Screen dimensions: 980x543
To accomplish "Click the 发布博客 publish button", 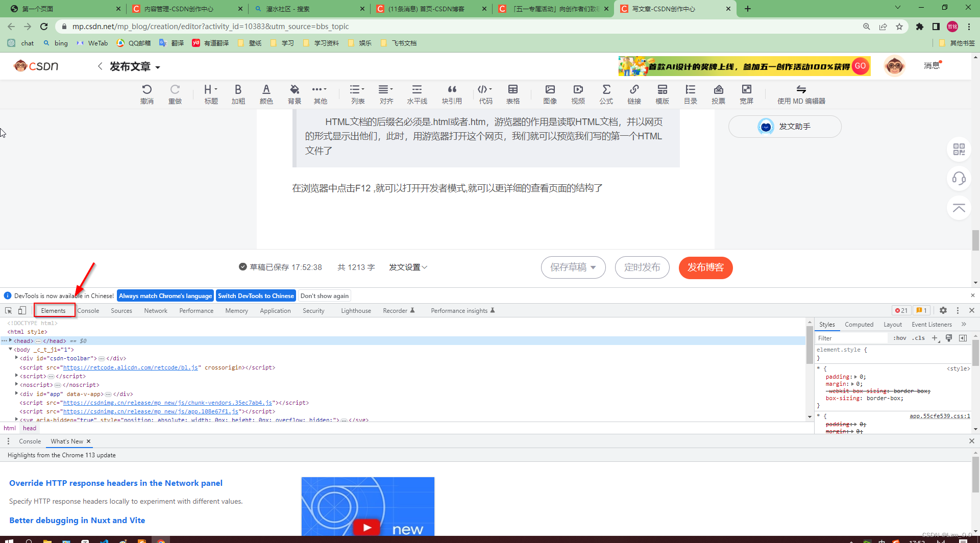I will click(x=705, y=267).
